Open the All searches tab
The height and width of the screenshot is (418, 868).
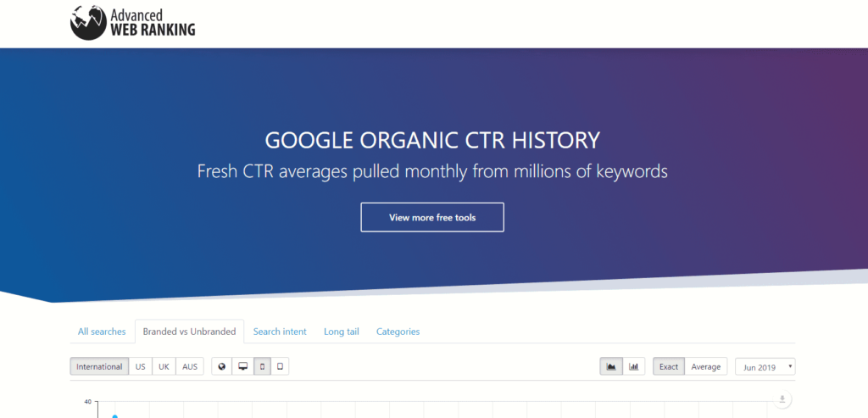(x=102, y=332)
